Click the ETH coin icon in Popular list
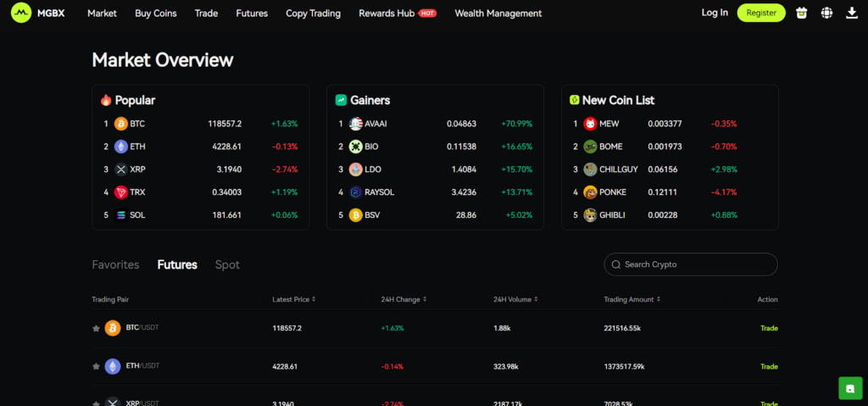The width and height of the screenshot is (868, 406). (x=120, y=147)
